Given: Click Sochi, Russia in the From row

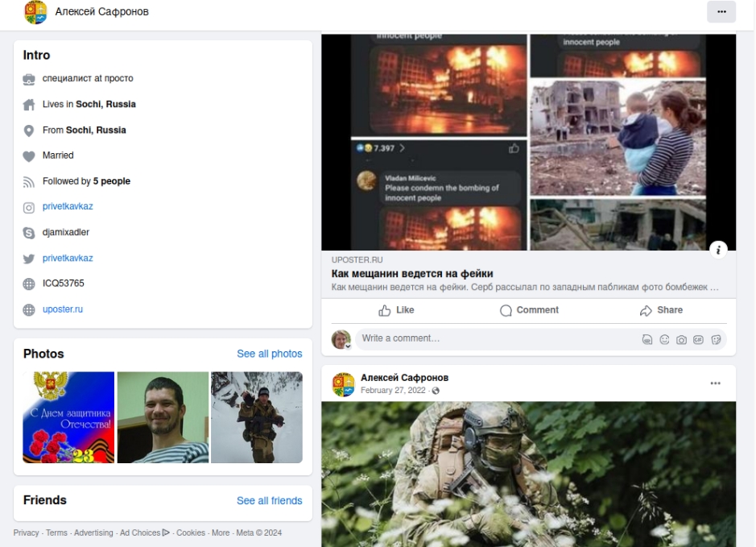Looking at the screenshot, I should click(x=96, y=131).
